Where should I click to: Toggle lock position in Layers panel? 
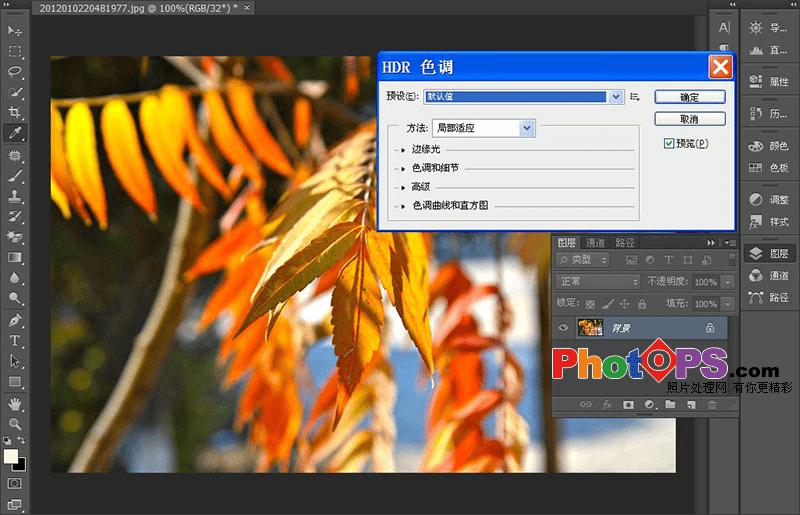tap(624, 304)
